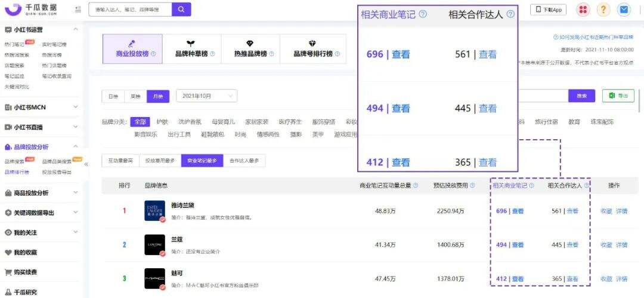
Task: Sort by 商业笔记最多
Action: pos(202,161)
